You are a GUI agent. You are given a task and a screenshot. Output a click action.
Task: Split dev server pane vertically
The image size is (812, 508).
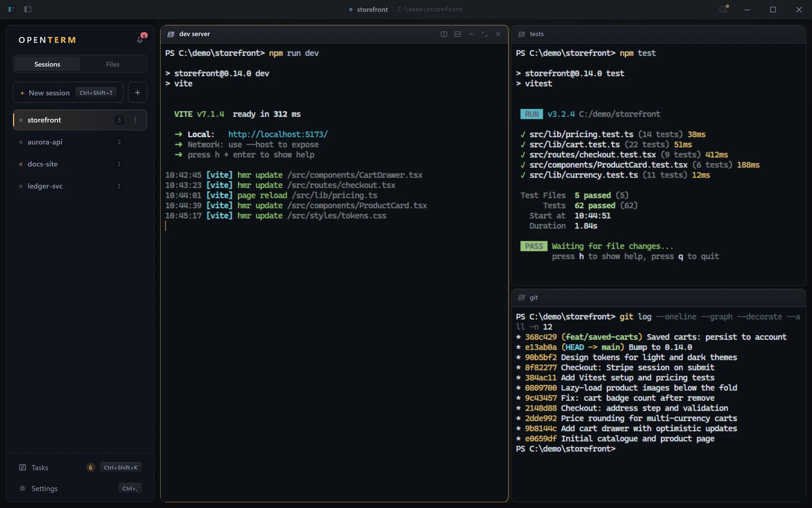click(444, 34)
